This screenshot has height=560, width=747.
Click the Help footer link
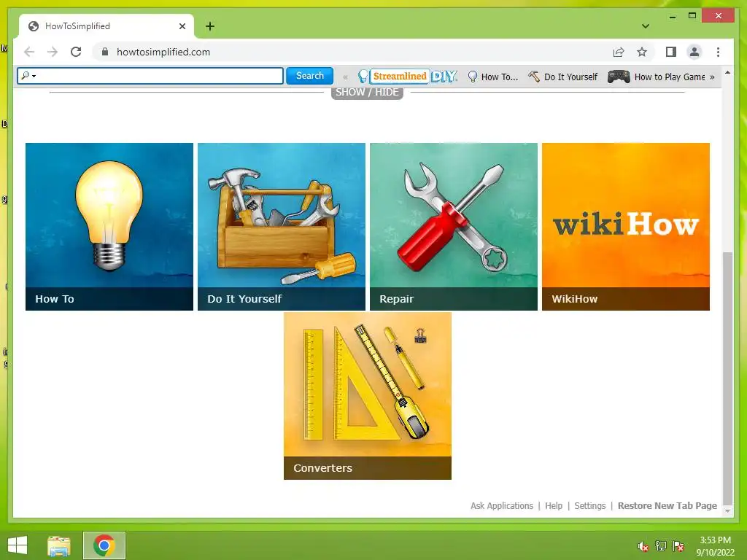click(x=554, y=506)
